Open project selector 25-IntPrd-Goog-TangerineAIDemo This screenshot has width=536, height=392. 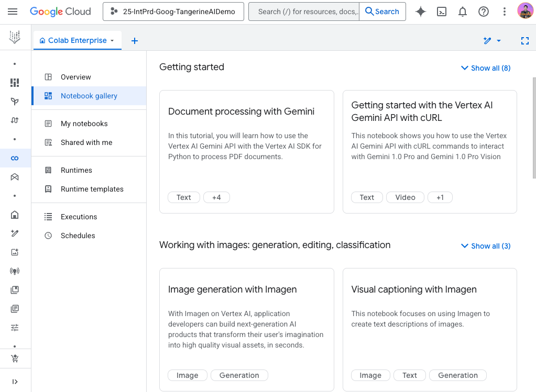coord(173,12)
